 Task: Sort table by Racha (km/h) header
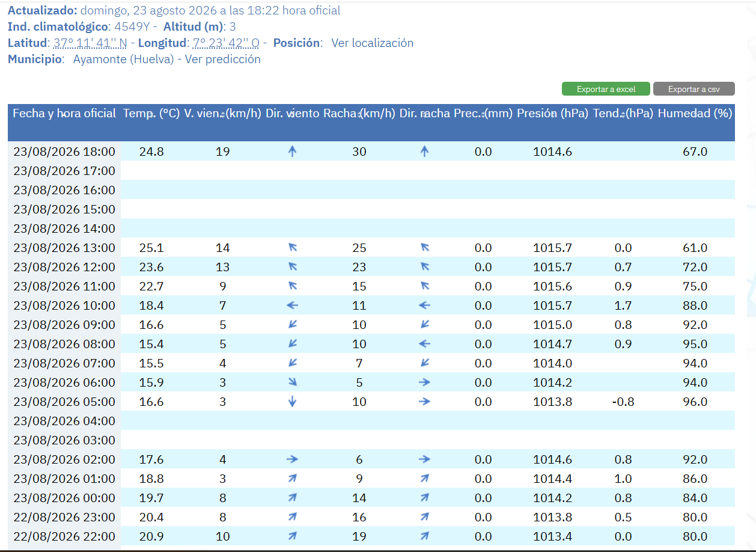point(359,113)
